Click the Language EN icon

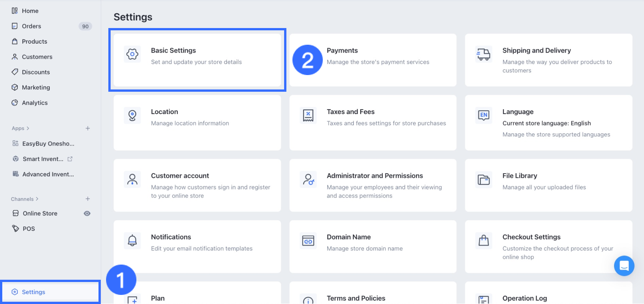484,115
